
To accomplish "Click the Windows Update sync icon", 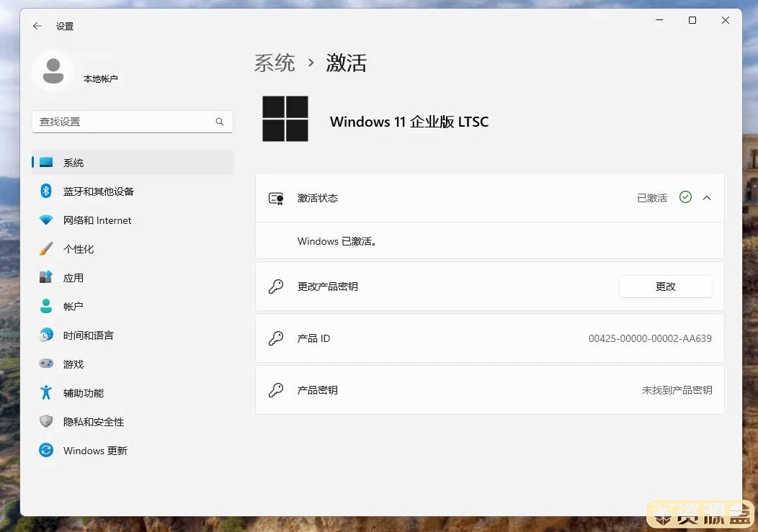I will [x=46, y=451].
